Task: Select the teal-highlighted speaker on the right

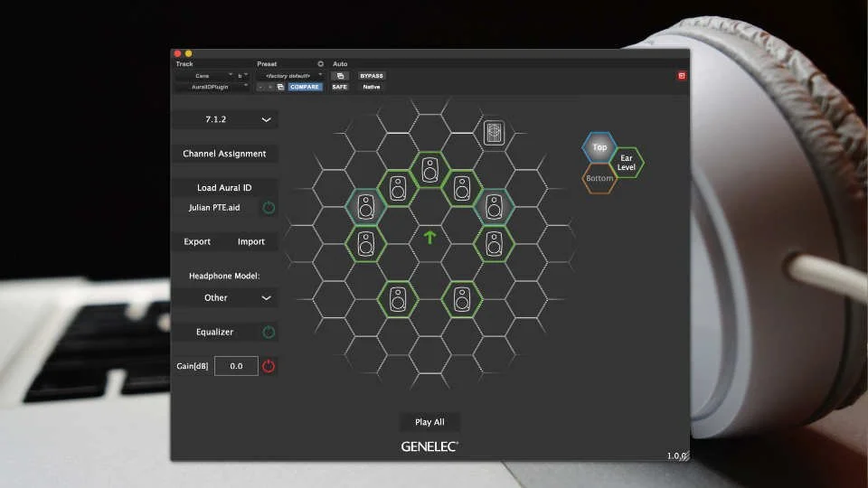Action: [x=494, y=207]
